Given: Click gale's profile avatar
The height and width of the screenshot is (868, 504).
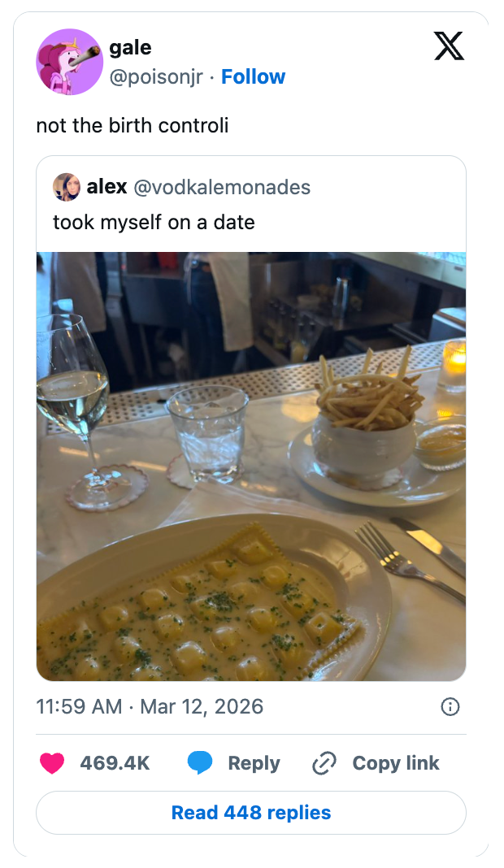Looking at the screenshot, I should coord(68,62).
